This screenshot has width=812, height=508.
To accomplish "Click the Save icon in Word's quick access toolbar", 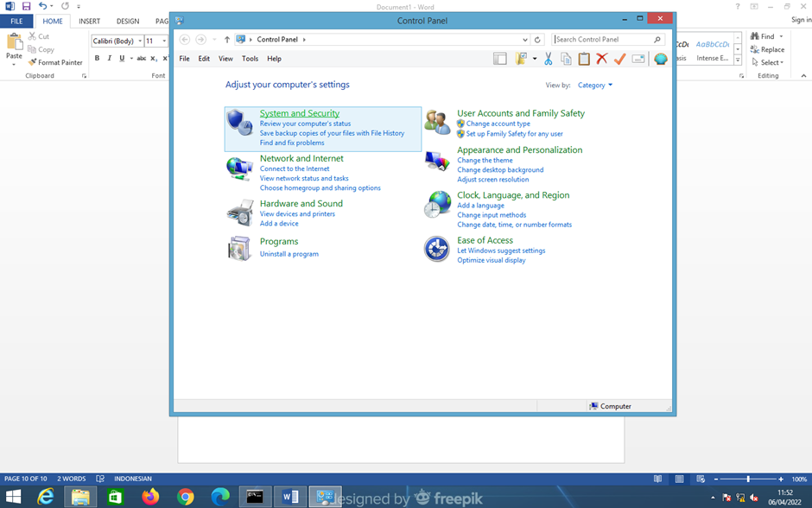I will pos(26,6).
